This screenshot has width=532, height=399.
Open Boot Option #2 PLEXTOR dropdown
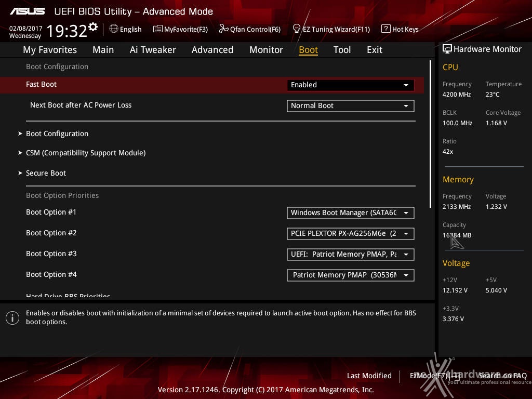(x=351, y=233)
